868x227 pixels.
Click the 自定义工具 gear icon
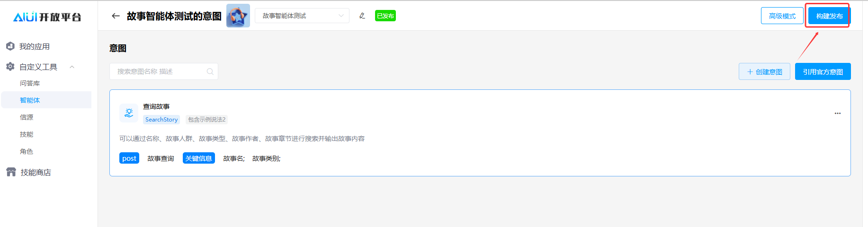click(x=10, y=67)
